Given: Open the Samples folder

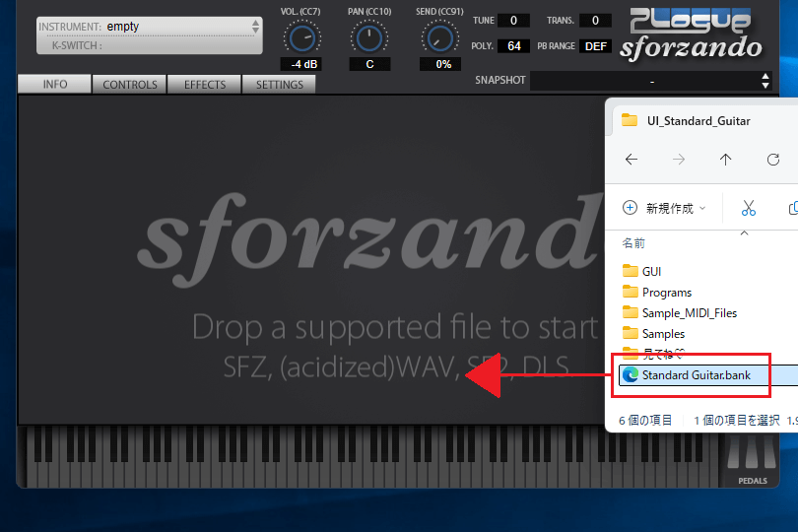Looking at the screenshot, I should pos(663,334).
